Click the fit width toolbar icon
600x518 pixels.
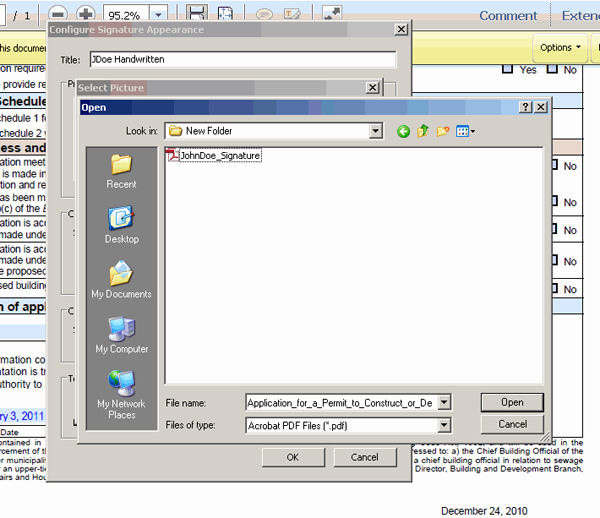pyautogui.click(x=197, y=13)
